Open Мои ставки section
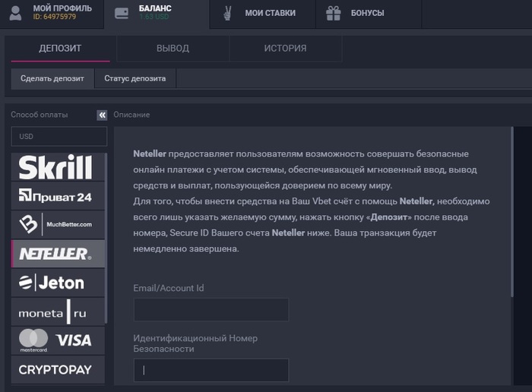 263,13
